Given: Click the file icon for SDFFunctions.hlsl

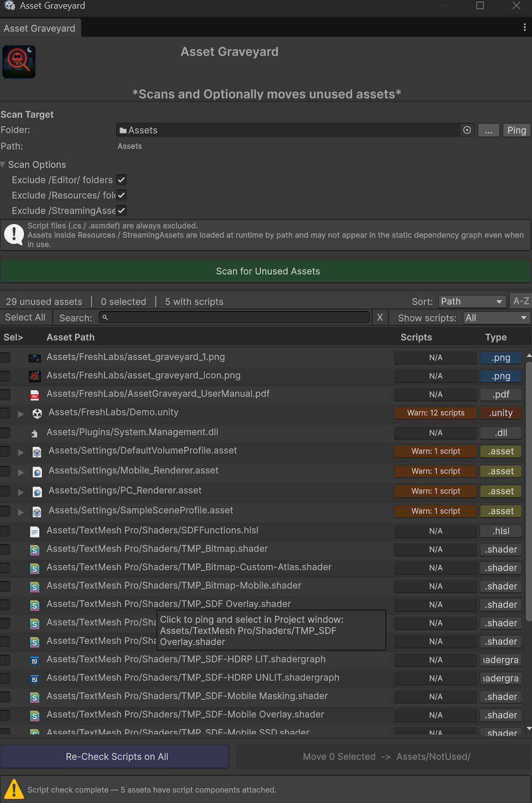Looking at the screenshot, I should tap(35, 531).
